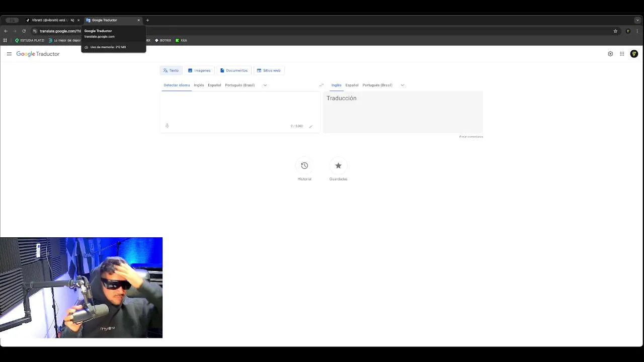644x362 pixels.
Task: Choose Español as source language
Action: (x=214, y=85)
